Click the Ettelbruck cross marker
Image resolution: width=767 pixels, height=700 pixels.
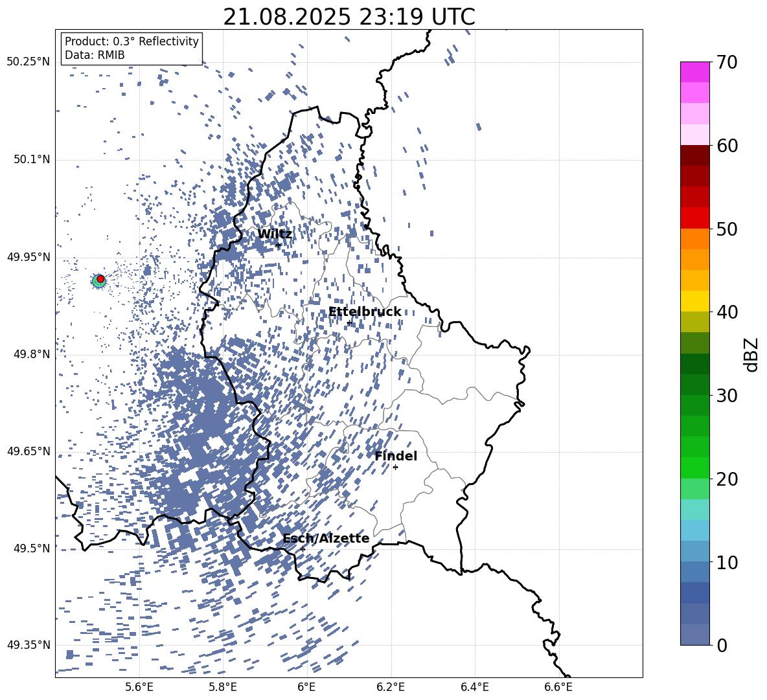(349, 323)
